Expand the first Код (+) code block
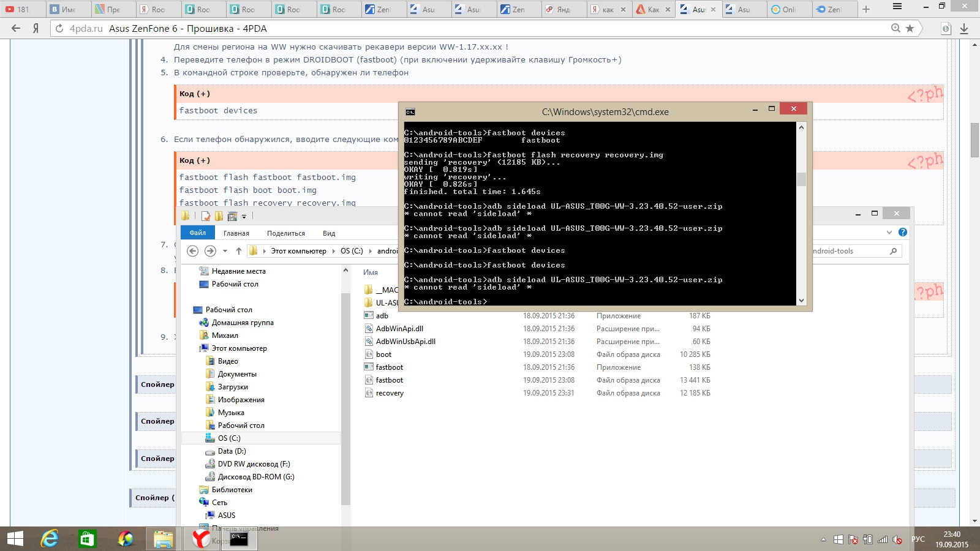This screenshot has height=551, width=980. tap(195, 94)
